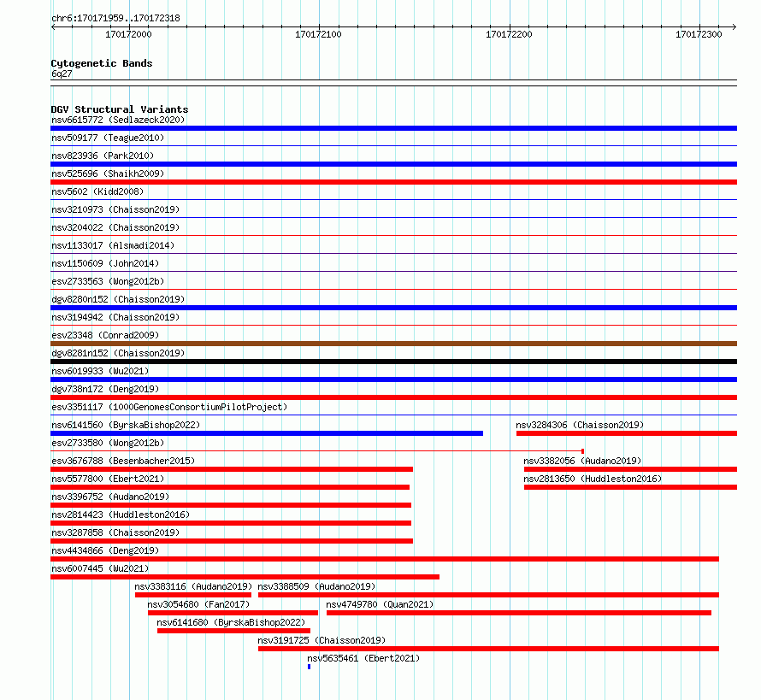Select nsv6141560 (ByrskaBishop2022) label
Image resolution: width=761 pixels, height=700 pixels.
click(126, 425)
